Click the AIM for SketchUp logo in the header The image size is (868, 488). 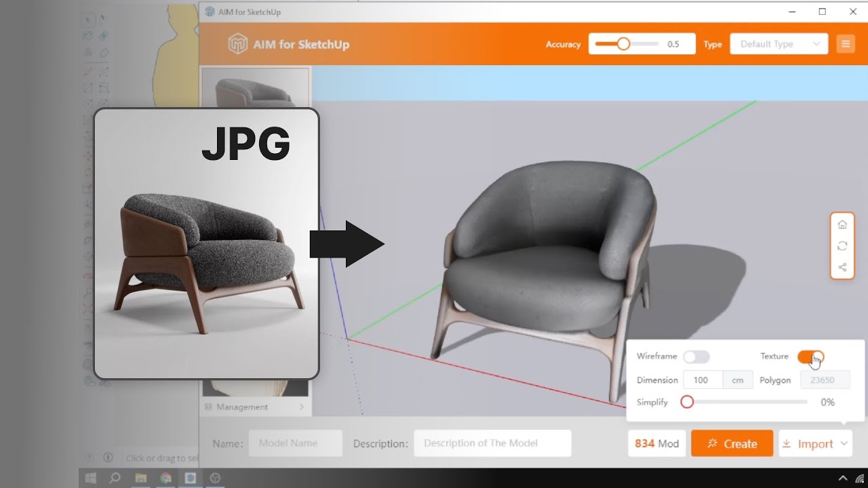pyautogui.click(x=237, y=44)
